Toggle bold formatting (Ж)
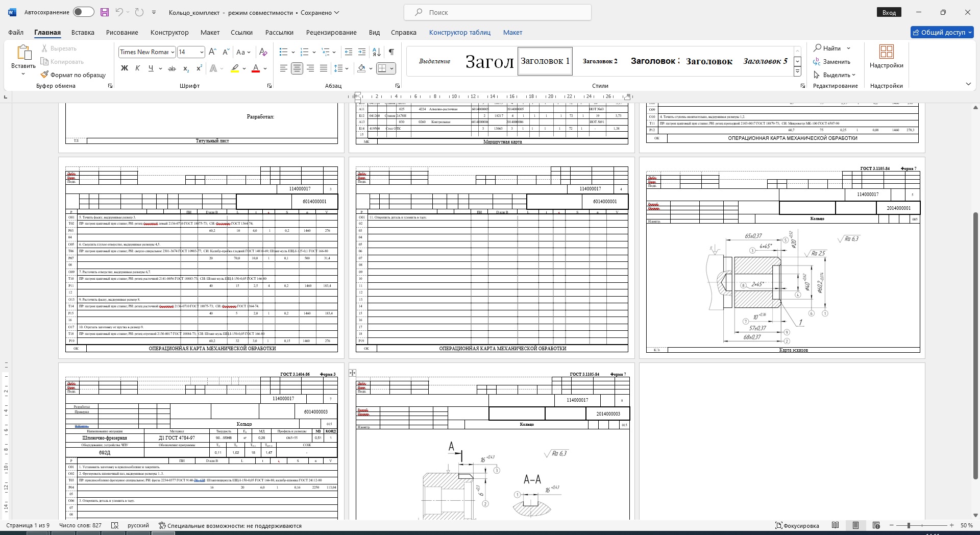Screen dimensions: 980x535 (x=124, y=68)
